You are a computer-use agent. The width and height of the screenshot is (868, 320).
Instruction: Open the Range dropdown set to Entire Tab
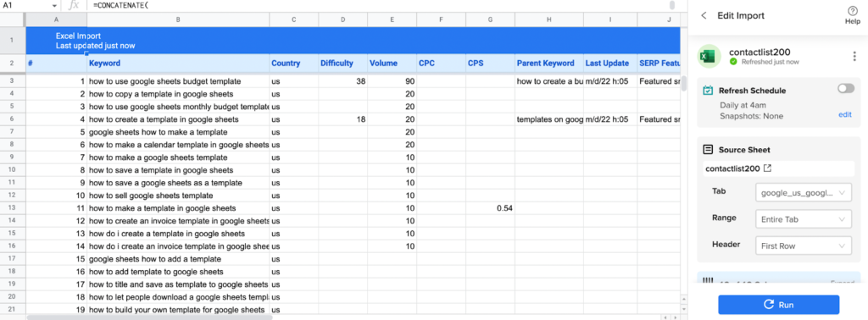804,219
